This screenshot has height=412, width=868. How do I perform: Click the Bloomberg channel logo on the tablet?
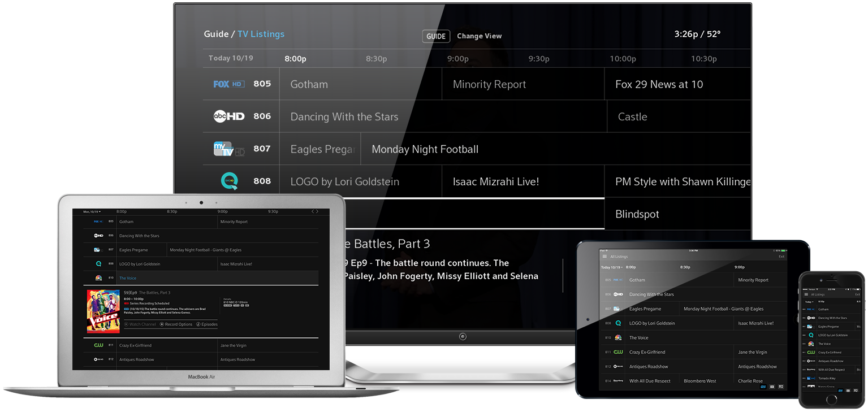(x=618, y=380)
